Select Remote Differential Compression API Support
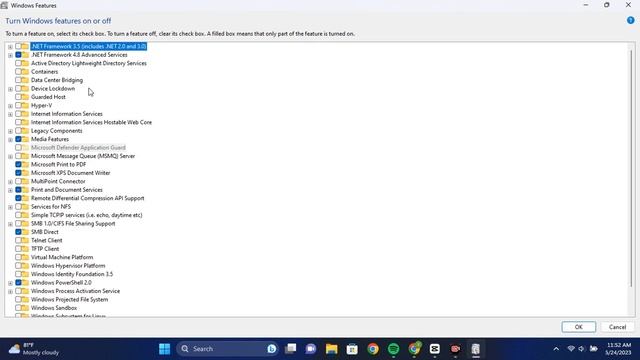Screen dimensions: 640x360 (x=88, y=198)
